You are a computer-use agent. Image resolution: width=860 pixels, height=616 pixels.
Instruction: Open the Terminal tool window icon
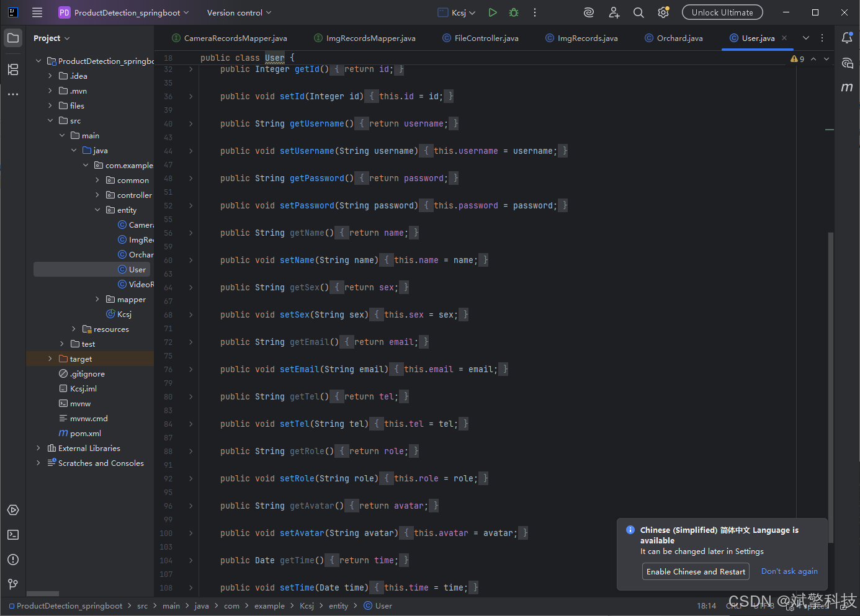(13, 535)
